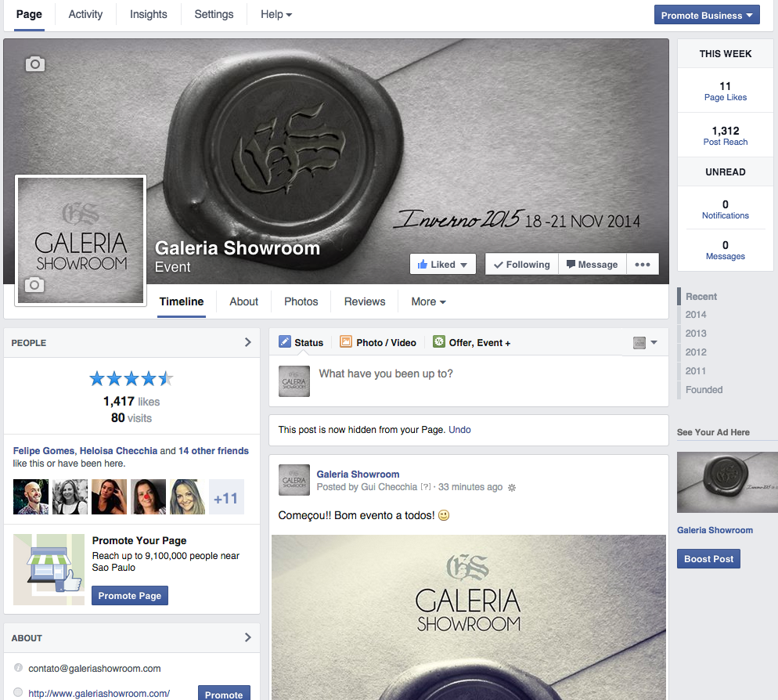The width and height of the screenshot is (778, 700).
Task: Click the Galeria Showroom ad title link
Action: [x=715, y=530]
